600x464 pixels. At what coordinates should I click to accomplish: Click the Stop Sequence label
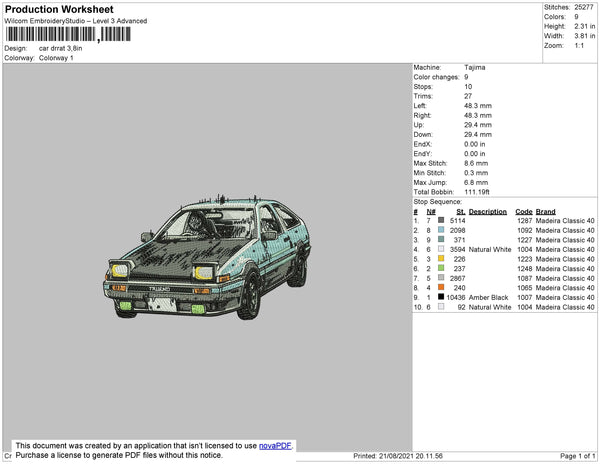click(438, 202)
